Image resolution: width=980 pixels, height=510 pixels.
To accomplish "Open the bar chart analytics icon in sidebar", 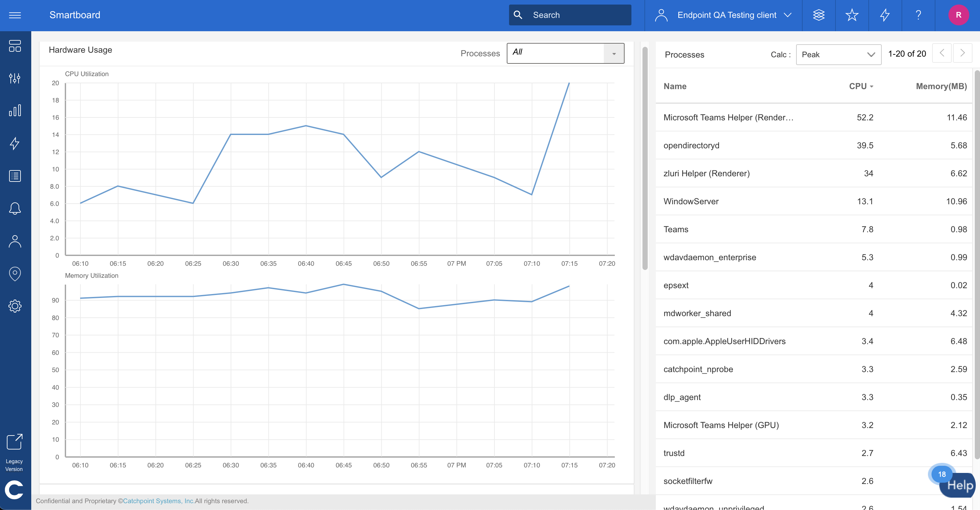I will tap(15, 111).
